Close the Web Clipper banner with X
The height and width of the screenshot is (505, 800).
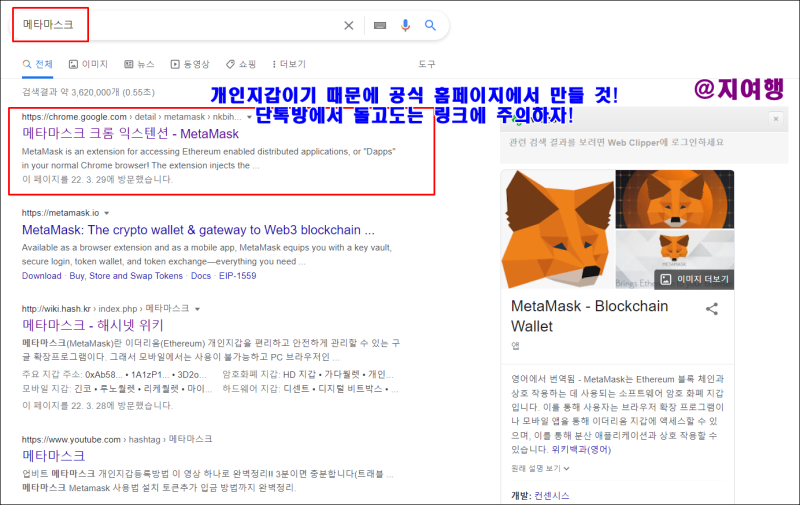776,119
